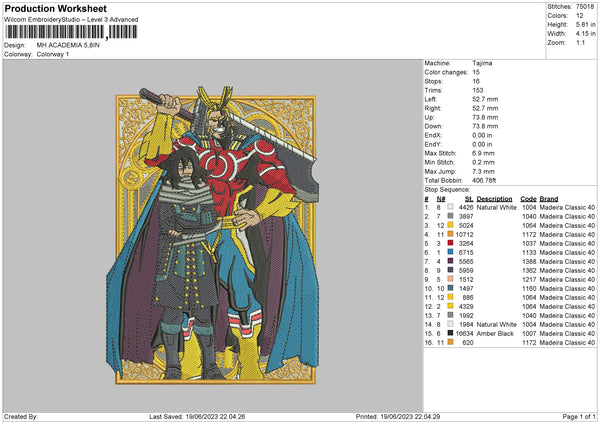Click the Page 1 of 1 footer text

574,416
